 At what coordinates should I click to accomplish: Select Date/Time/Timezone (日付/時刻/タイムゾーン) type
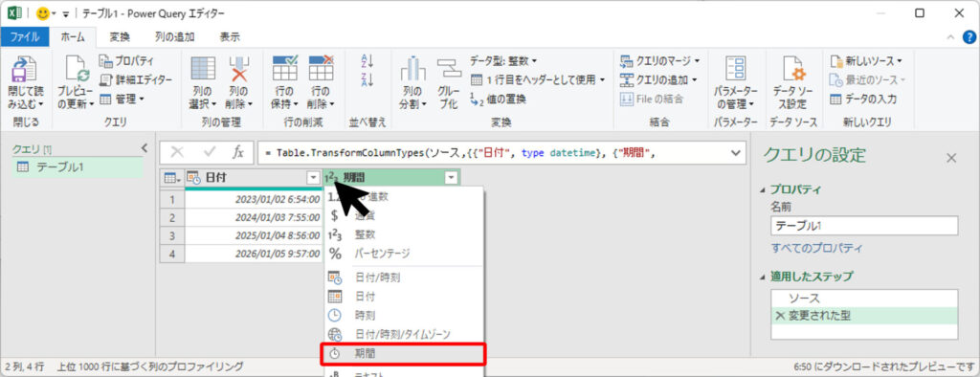pyautogui.click(x=404, y=335)
